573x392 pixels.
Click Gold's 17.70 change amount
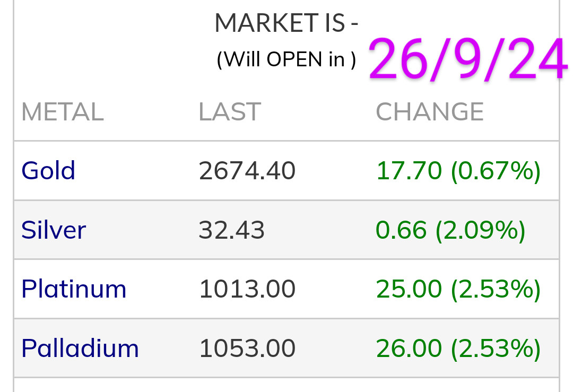click(409, 171)
